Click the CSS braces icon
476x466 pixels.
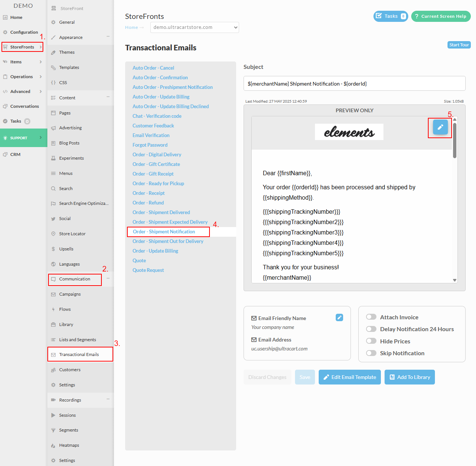(53, 83)
